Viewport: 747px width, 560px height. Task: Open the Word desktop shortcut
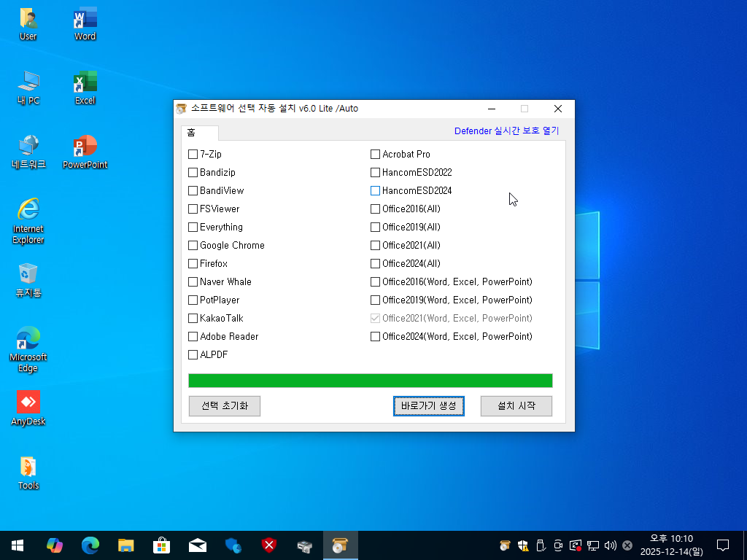point(85,24)
